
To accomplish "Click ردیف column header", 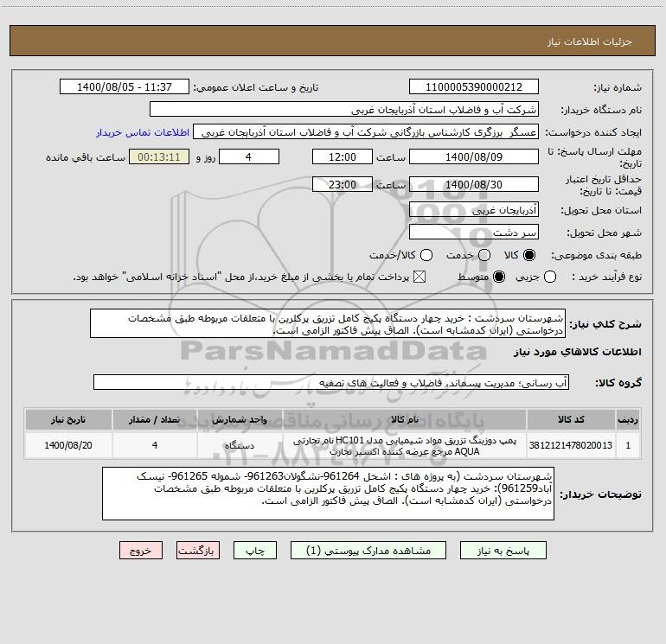I will [628, 420].
